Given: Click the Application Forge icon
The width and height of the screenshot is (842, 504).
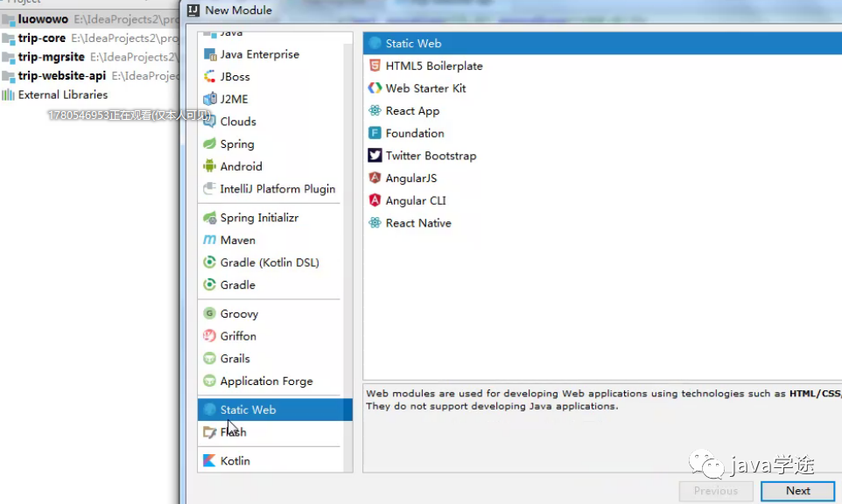Looking at the screenshot, I should pyautogui.click(x=209, y=381).
